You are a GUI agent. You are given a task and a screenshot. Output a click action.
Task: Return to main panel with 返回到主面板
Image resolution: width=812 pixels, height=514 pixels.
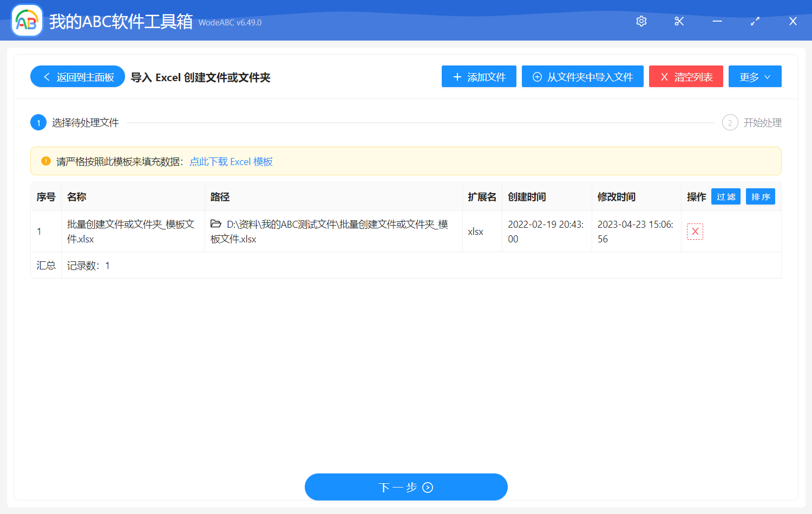pyautogui.click(x=77, y=76)
